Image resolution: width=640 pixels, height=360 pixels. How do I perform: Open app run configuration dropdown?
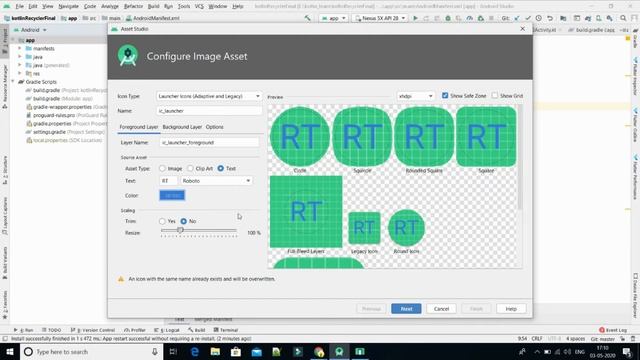(x=333, y=18)
